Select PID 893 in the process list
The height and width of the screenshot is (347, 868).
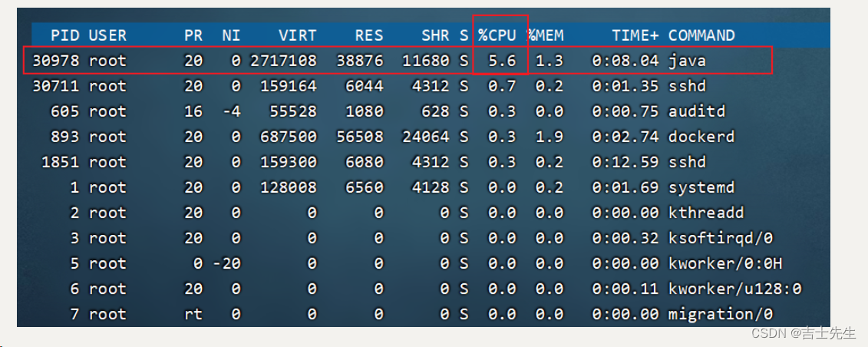pos(64,137)
